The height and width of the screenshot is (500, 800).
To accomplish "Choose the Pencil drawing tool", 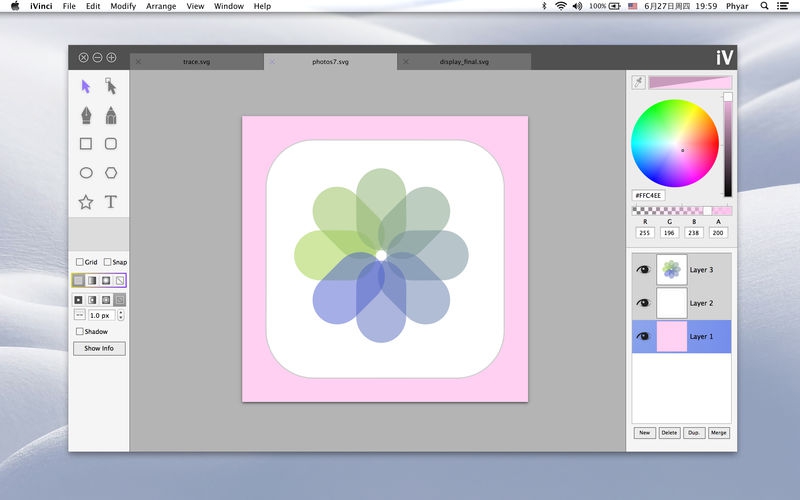I will (x=111, y=115).
